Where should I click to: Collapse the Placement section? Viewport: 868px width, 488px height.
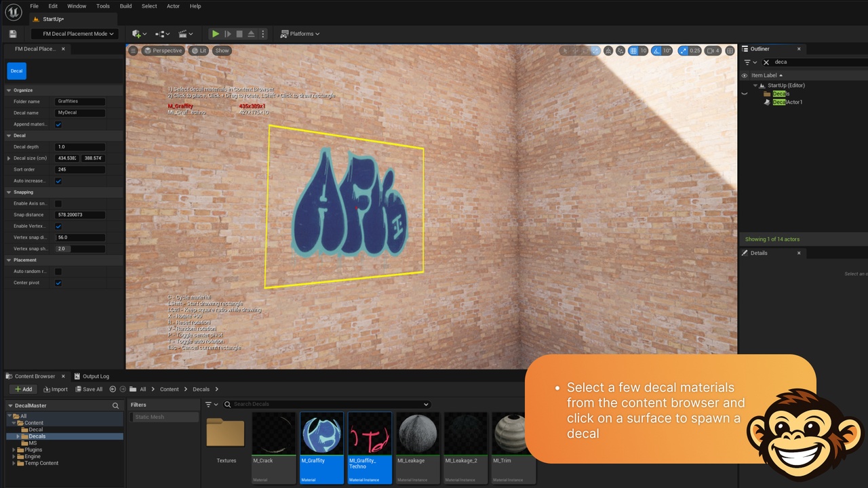[9, 260]
